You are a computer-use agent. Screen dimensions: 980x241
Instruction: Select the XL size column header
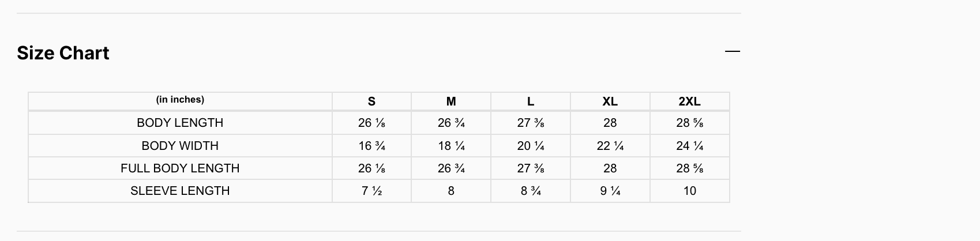tap(610, 101)
